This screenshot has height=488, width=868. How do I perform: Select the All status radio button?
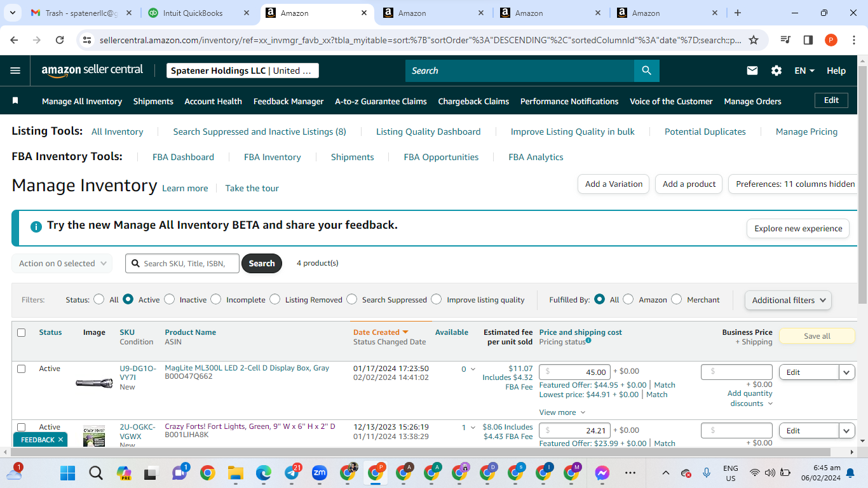[x=98, y=299]
